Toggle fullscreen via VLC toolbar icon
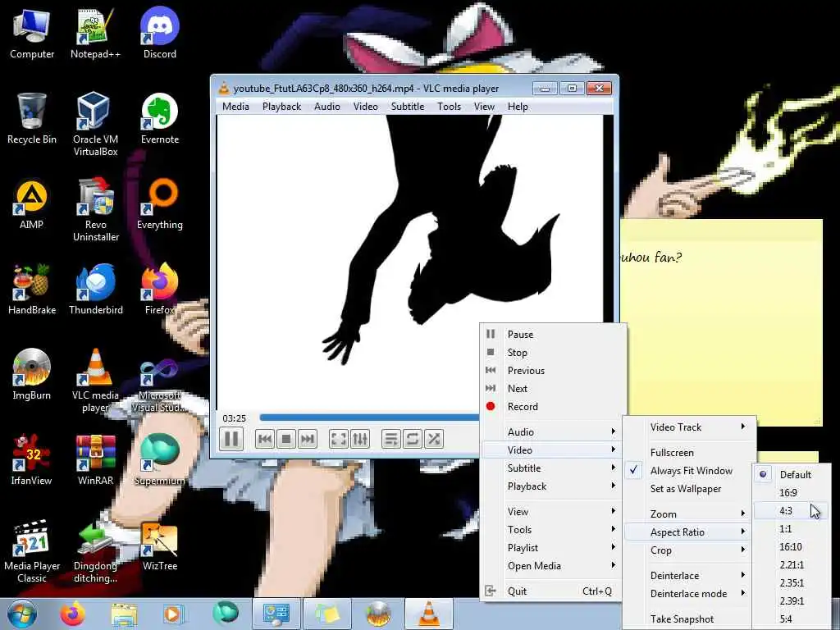 pos(339,440)
